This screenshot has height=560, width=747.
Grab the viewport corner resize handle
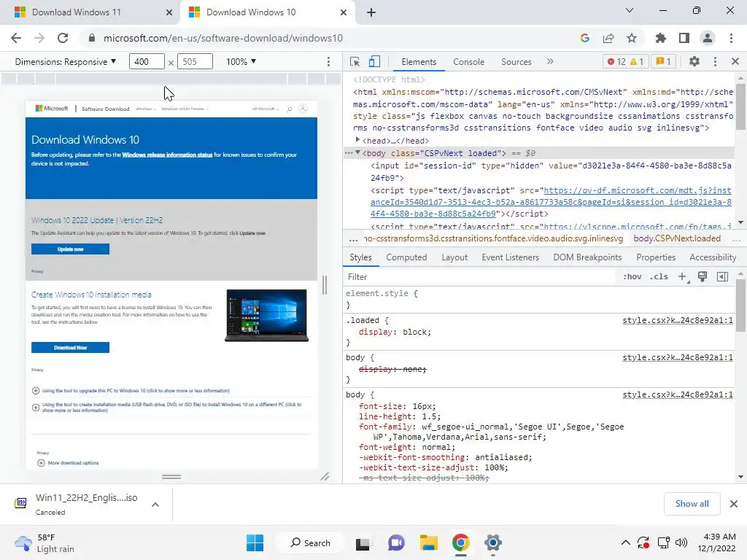click(x=325, y=476)
